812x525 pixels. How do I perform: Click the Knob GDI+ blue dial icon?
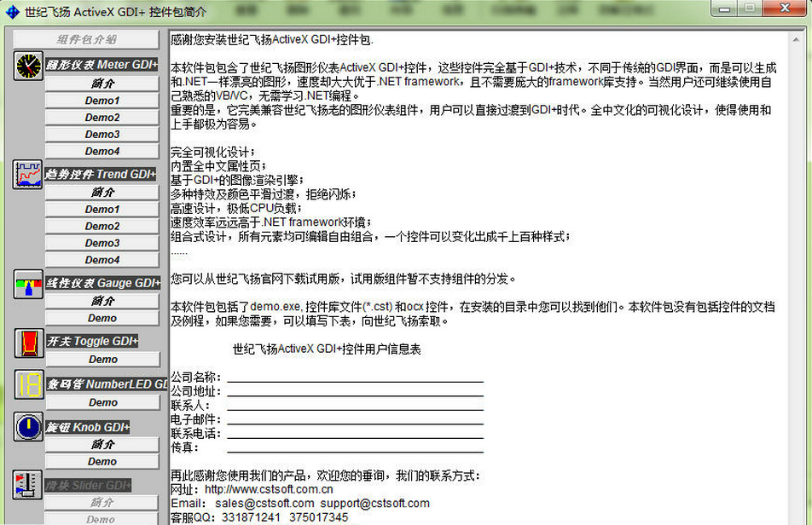point(28,427)
